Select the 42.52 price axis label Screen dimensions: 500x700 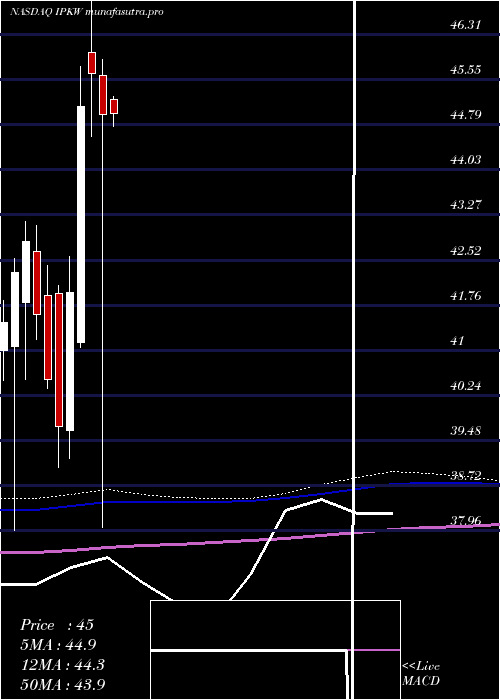(x=465, y=250)
